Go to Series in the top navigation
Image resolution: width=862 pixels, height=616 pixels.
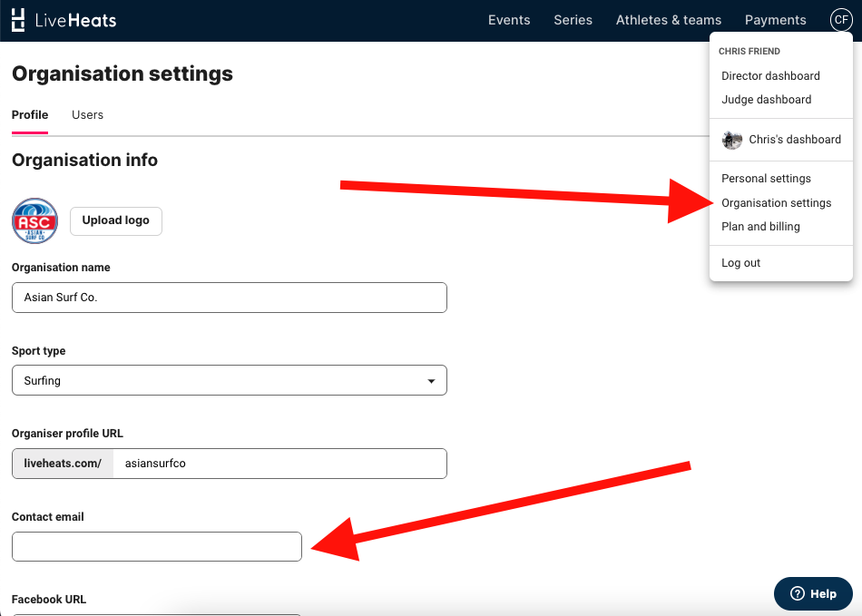pyautogui.click(x=573, y=20)
